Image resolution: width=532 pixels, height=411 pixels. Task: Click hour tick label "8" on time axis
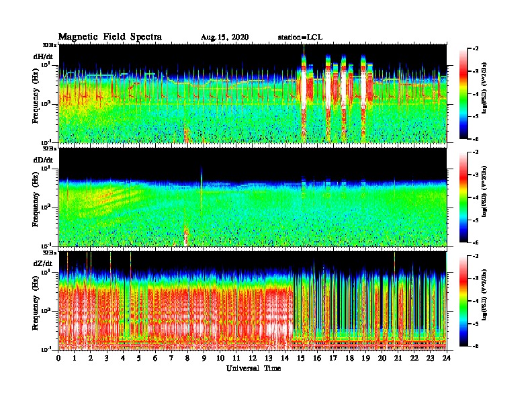[x=187, y=359]
